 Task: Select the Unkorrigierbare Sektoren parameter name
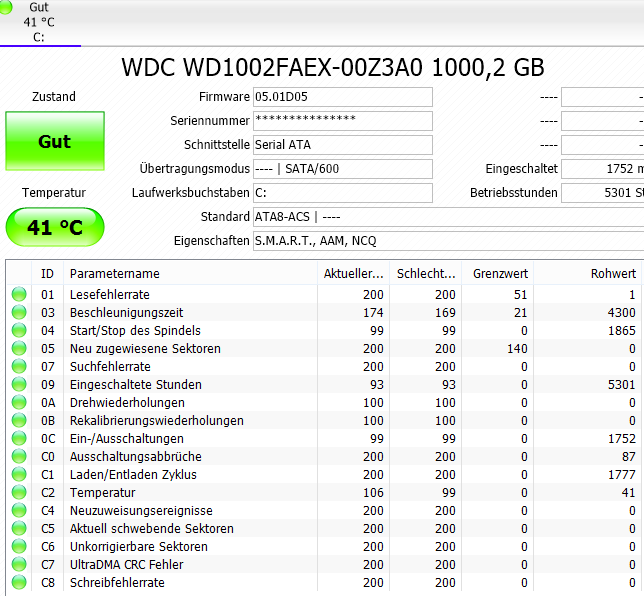138,547
